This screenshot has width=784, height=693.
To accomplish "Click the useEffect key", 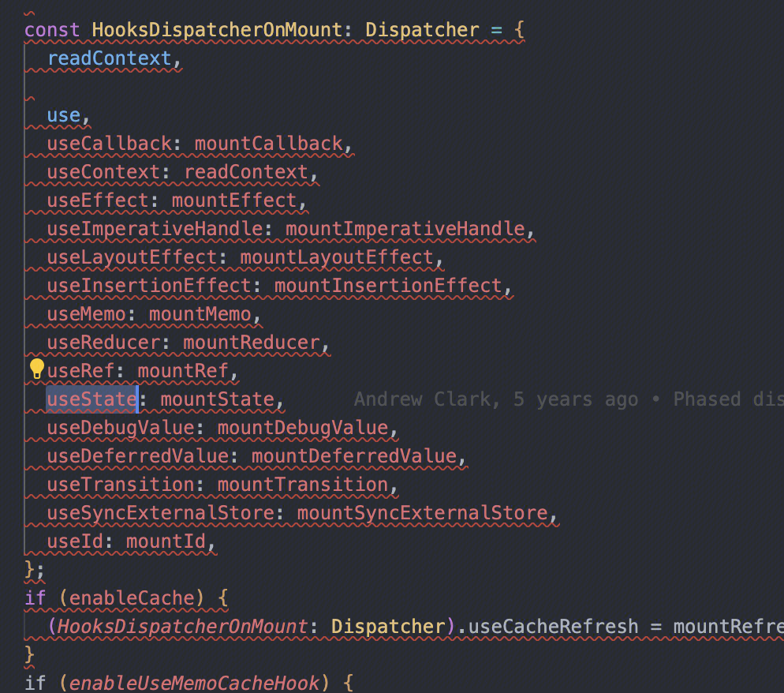I will [x=98, y=200].
